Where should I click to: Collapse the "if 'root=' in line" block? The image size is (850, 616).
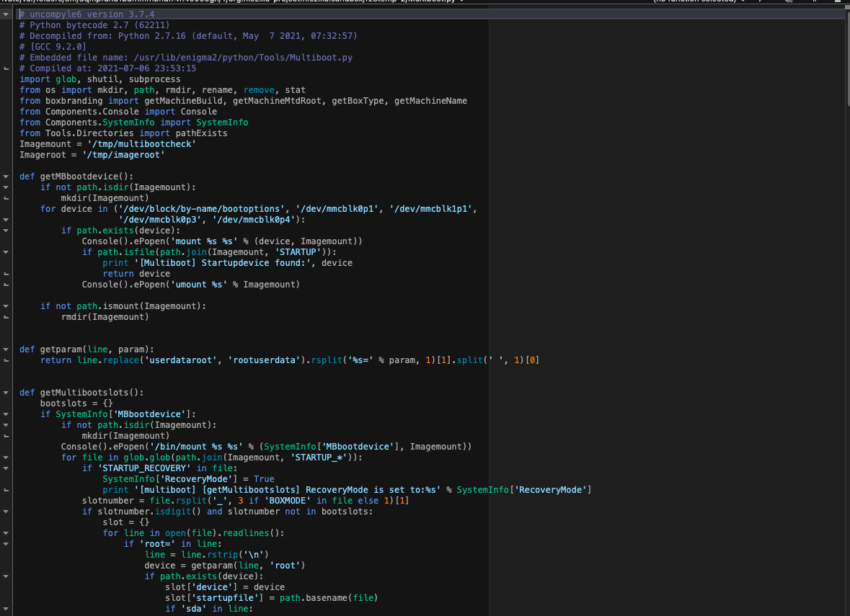6,544
